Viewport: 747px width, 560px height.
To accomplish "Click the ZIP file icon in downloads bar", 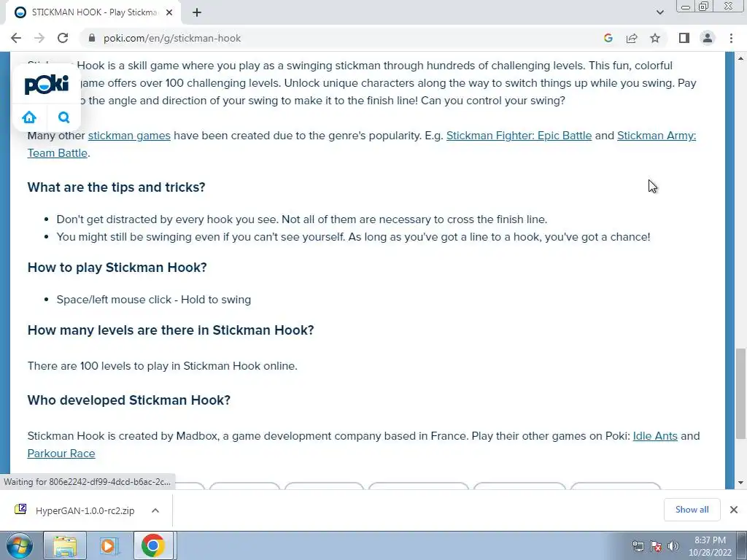I will [x=20, y=510].
